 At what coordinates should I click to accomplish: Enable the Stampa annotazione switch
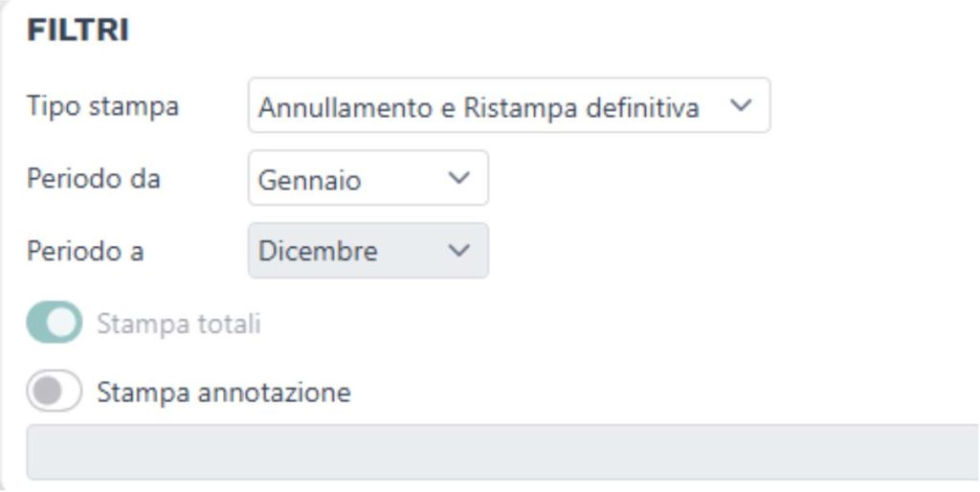pos(55,391)
